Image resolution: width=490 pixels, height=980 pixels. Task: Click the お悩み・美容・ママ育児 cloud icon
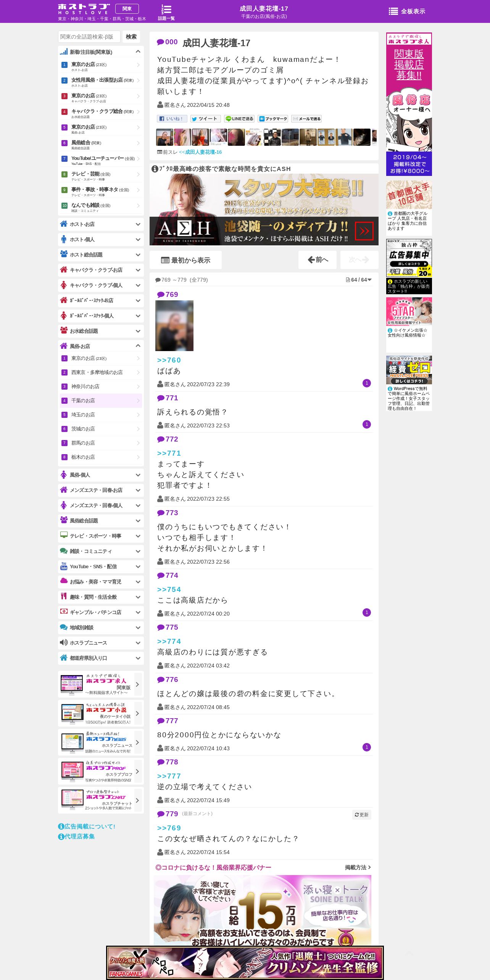[x=64, y=581]
